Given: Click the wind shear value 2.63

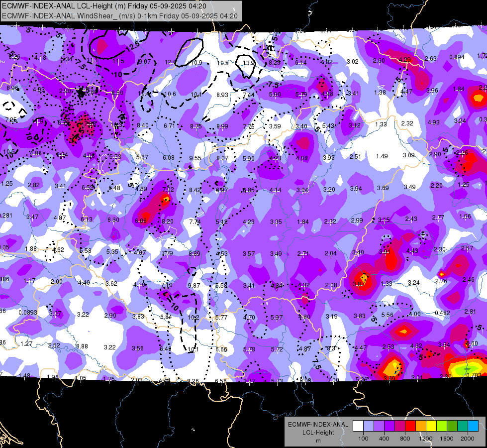Looking at the screenshot, I should [x=431, y=58].
